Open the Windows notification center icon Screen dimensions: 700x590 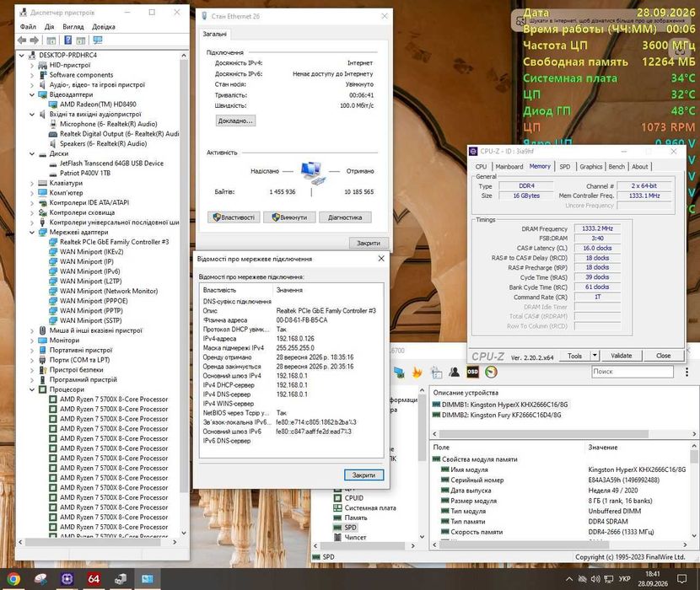pos(681,579)
